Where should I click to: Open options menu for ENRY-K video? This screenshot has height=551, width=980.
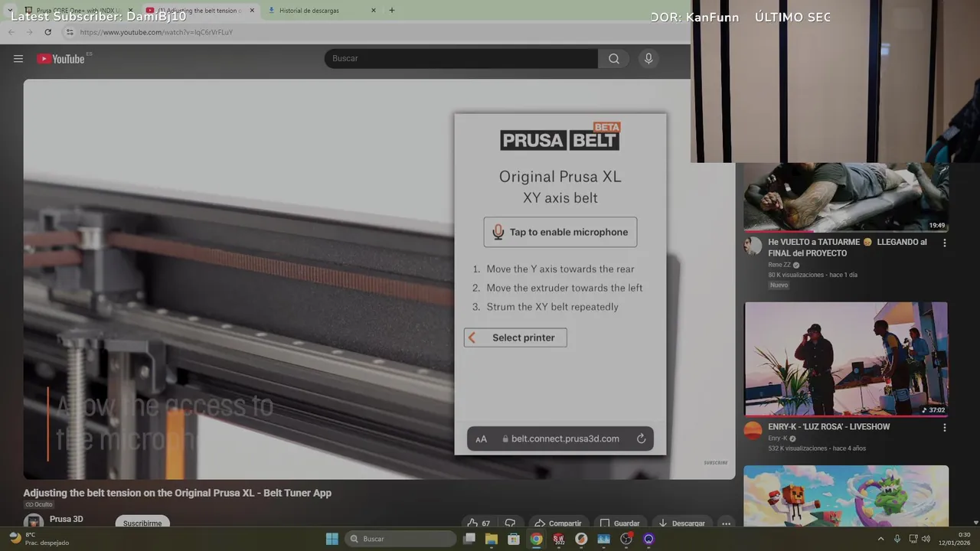[944, 428]
